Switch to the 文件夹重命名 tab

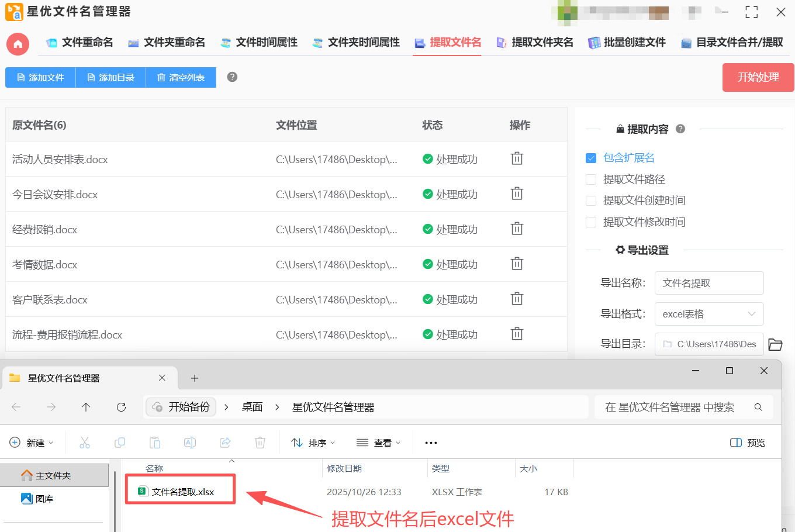click(x=167, y=42)
